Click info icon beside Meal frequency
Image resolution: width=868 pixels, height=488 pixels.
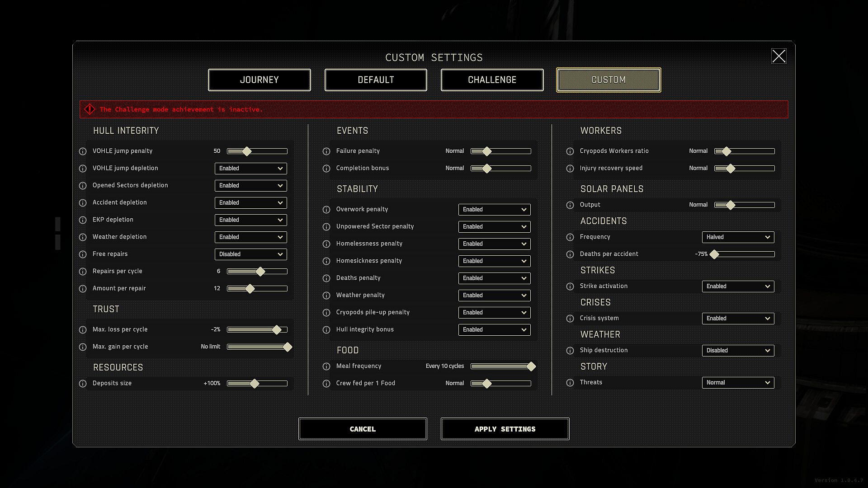[x=326, y=366]
